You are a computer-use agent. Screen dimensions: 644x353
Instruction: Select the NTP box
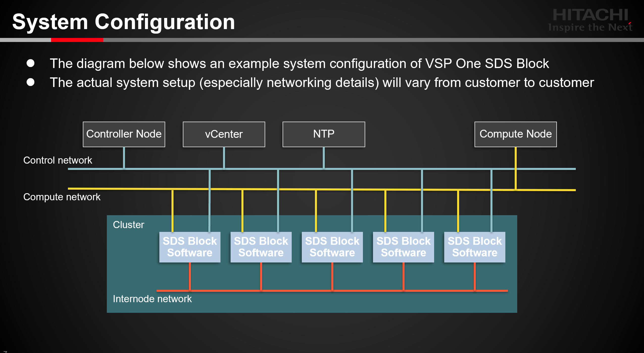(324, 134)
